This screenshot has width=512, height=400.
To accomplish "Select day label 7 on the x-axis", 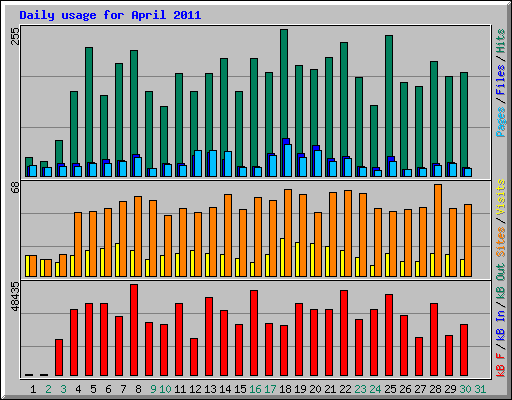I will tap(123, 389).
